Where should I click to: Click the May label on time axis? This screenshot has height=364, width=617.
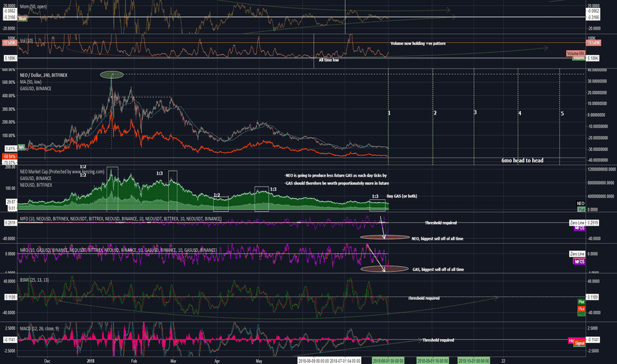[x=259, y=361]
